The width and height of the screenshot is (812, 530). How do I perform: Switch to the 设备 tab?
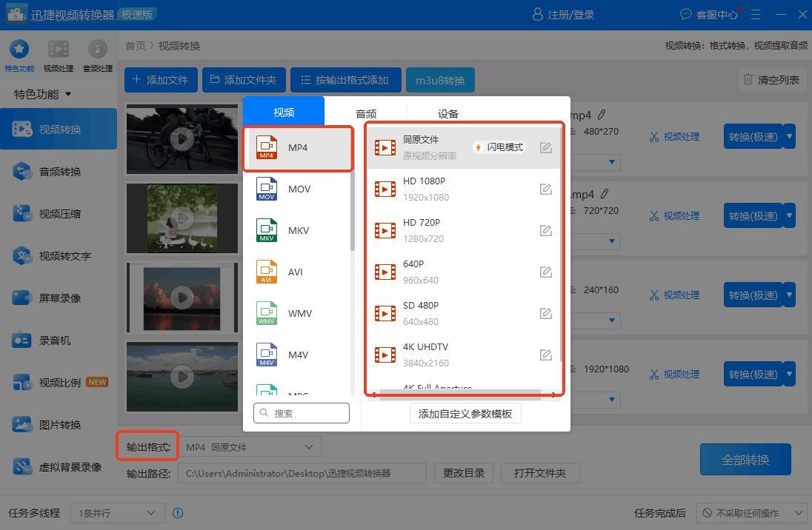pyautogui.click(x=448, y=113)
